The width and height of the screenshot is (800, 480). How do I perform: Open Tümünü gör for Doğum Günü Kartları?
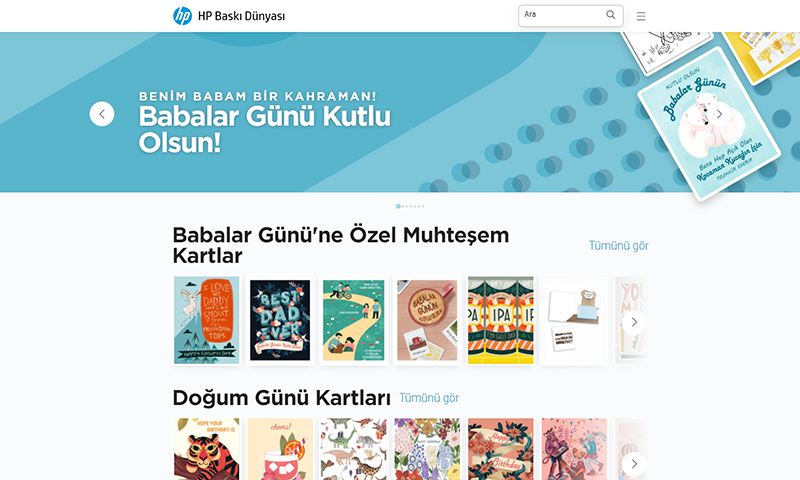point(429,397)
